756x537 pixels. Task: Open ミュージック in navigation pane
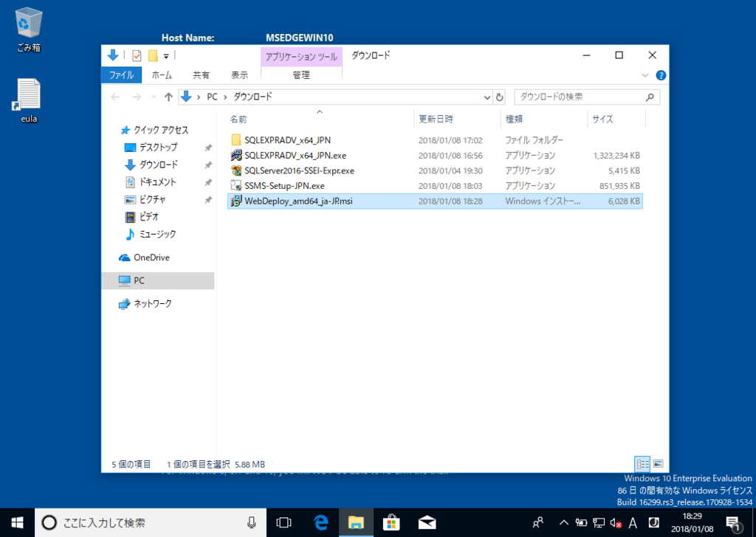point(158,234)
